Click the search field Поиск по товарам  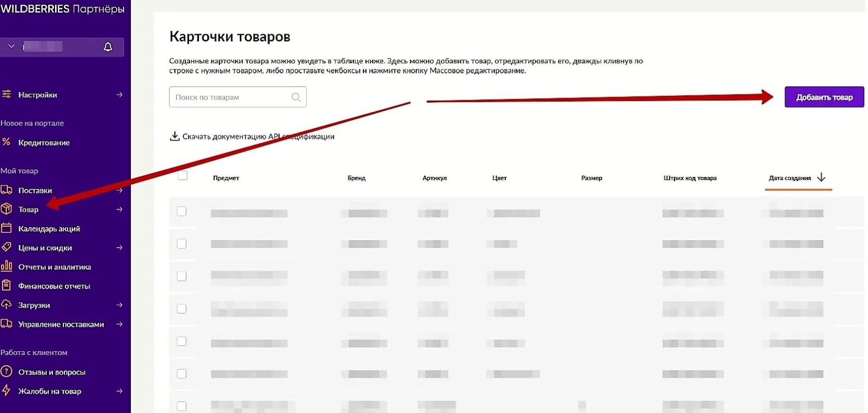(238, 97)
